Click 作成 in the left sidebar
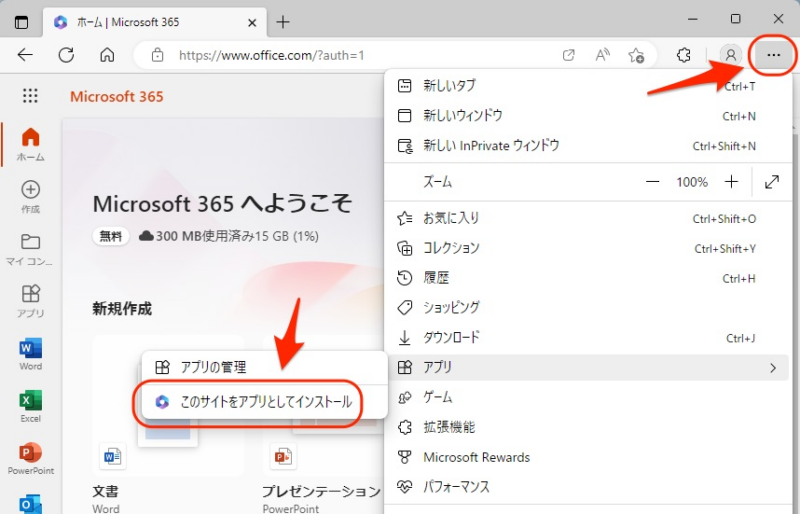 (31, 197)
